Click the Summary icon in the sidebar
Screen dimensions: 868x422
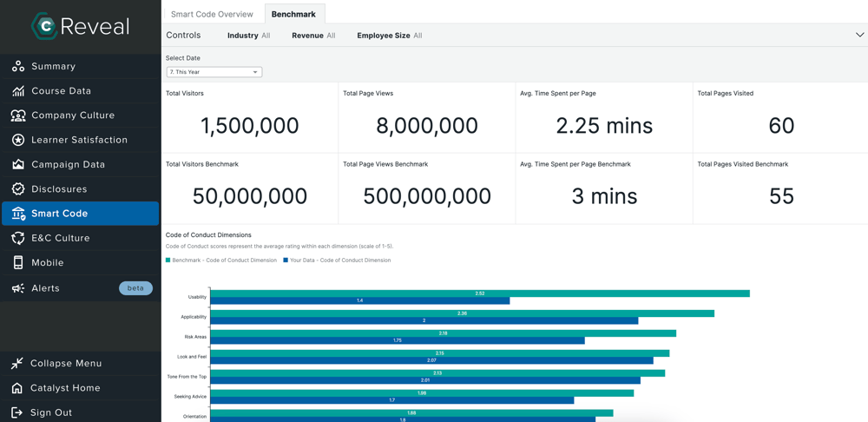click(17, 67)
